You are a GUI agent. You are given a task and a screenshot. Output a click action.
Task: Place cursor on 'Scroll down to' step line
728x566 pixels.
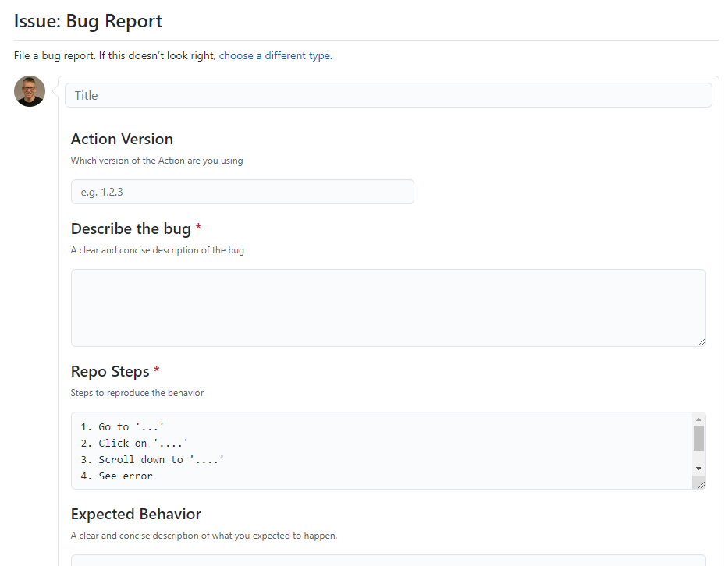pyautogui.click(x=152, y=460)
